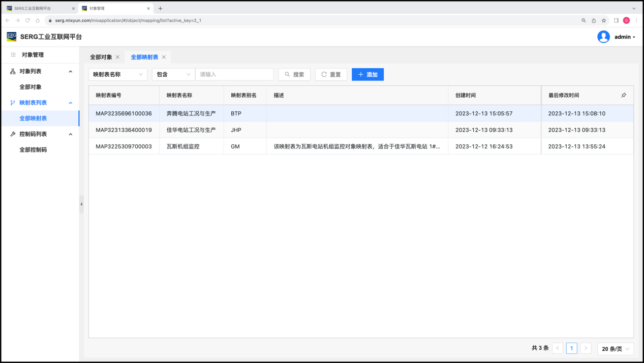644x363 pixels.
Task: Switch to the 全部对象 tab
Action: coord(101,57)
